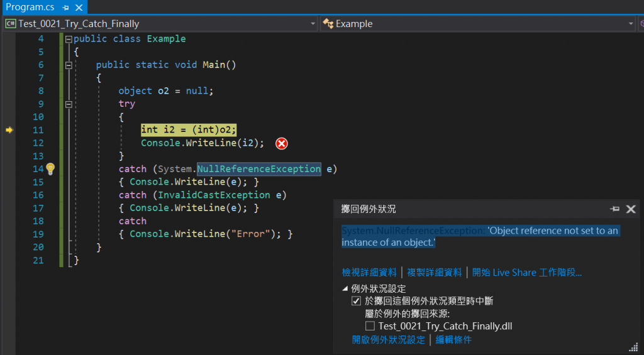Click line number 8 in the gutter

41,90
